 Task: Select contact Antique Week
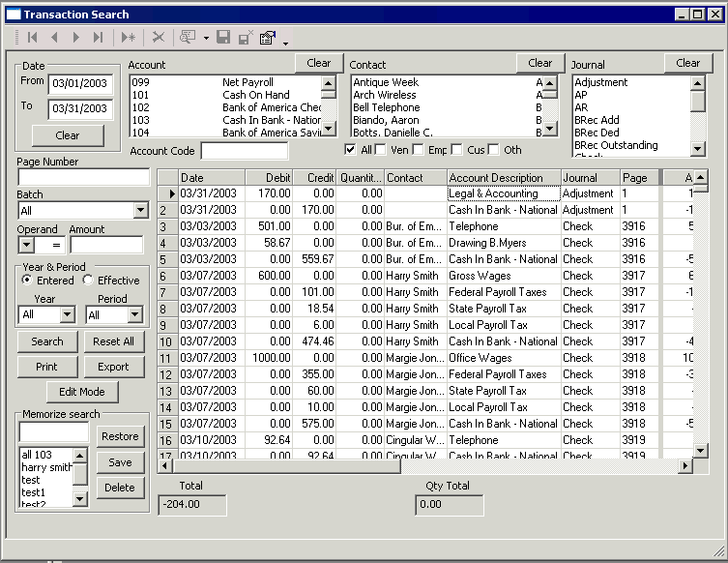click(x=447, y=82)
